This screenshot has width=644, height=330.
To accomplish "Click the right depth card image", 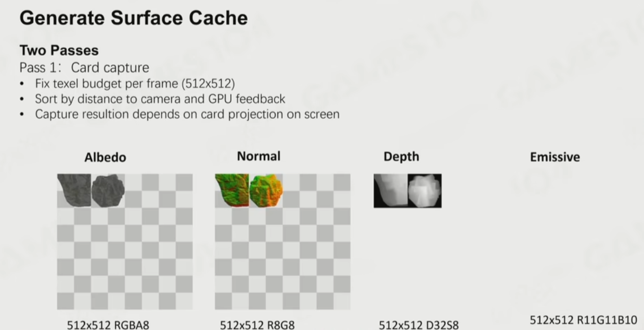I will point(425,191).
